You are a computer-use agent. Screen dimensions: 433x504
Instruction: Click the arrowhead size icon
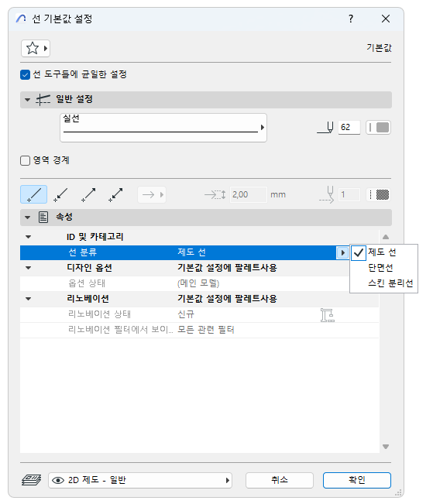pos(215,194)
